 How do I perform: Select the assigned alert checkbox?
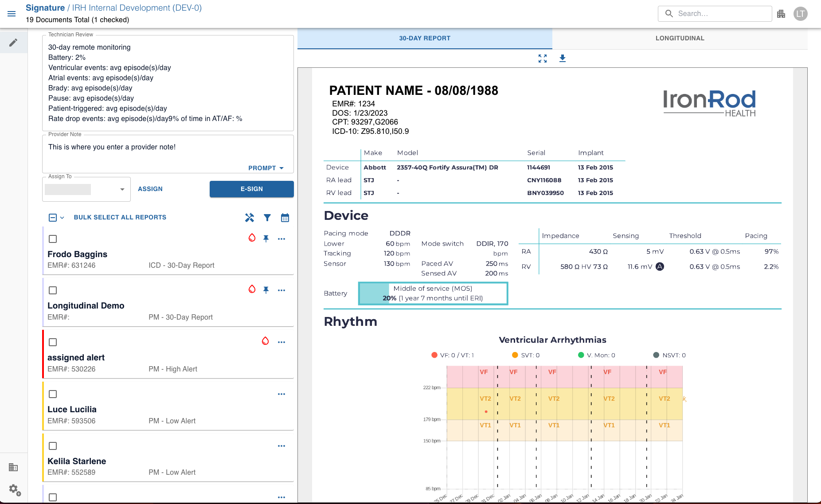point(53,342)
